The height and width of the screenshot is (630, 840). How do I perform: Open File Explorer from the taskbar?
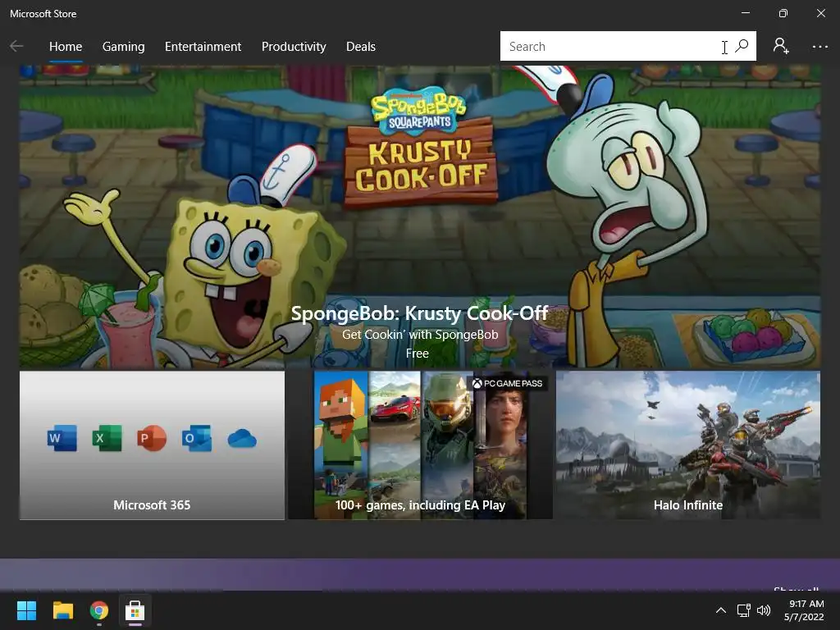[x=63, y=610]
